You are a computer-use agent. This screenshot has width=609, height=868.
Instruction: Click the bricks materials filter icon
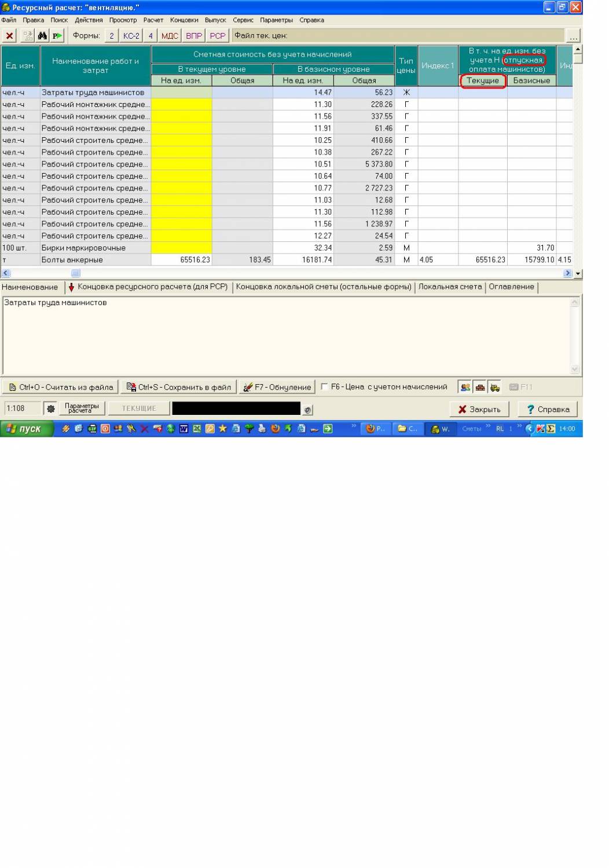click(x=480, y=387)
